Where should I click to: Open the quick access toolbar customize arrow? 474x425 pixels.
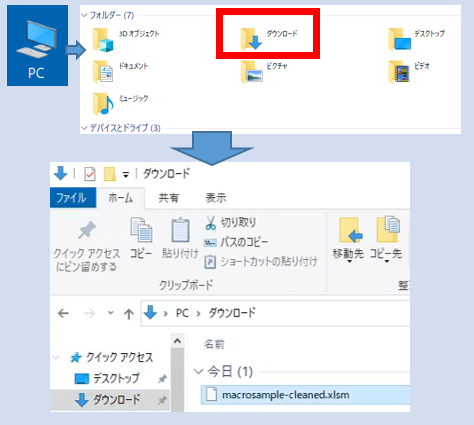tap(126, 174)
